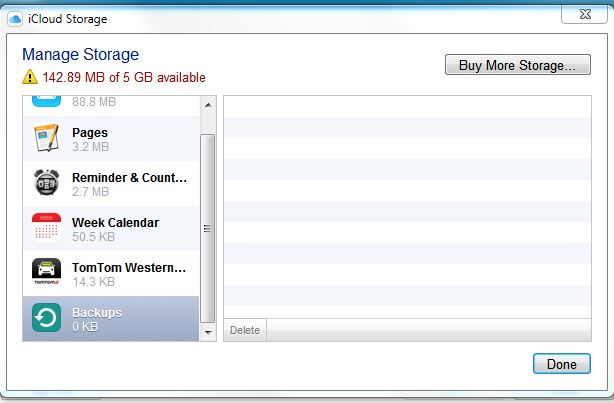This screenshot has width=614, height=403.
Task: Click the Week Calendar app icon
Action: coord(46,227)
